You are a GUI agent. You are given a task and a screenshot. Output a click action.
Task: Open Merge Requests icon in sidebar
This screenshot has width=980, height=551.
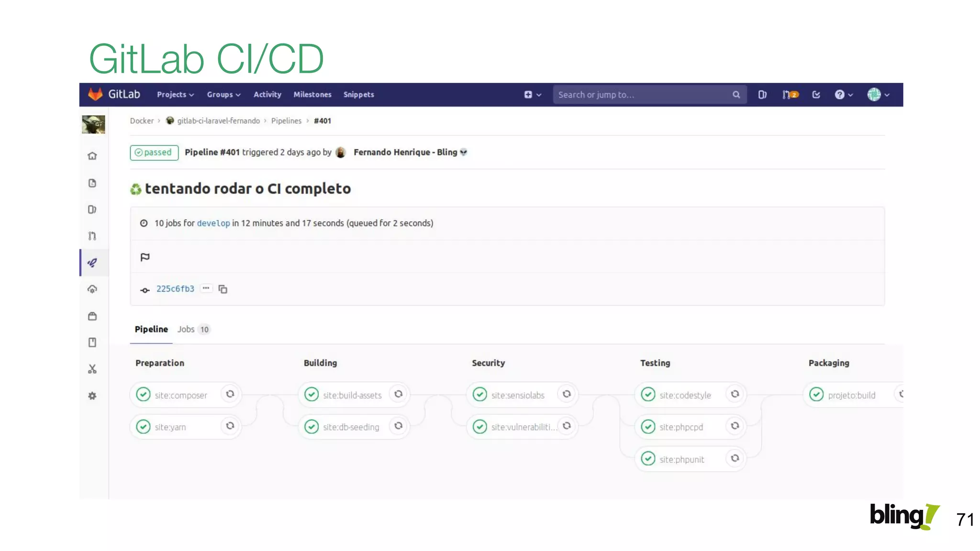pos(92,236)
